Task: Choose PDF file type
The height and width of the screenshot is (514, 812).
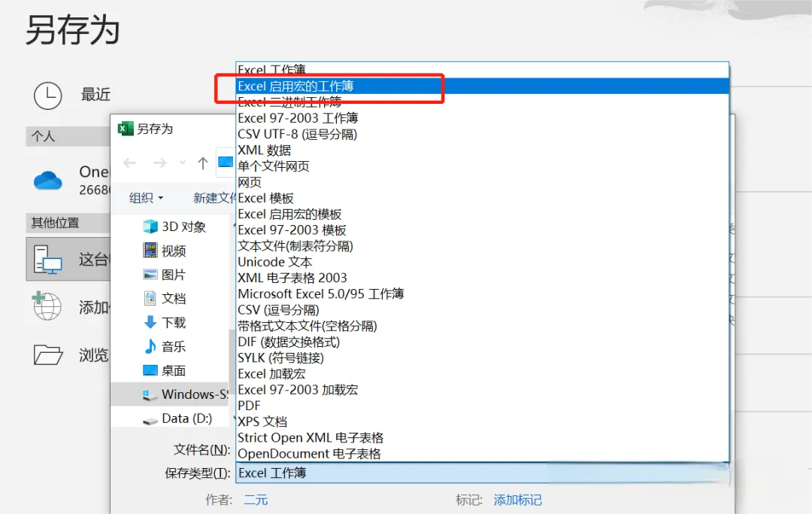Action: click(482, 406)
